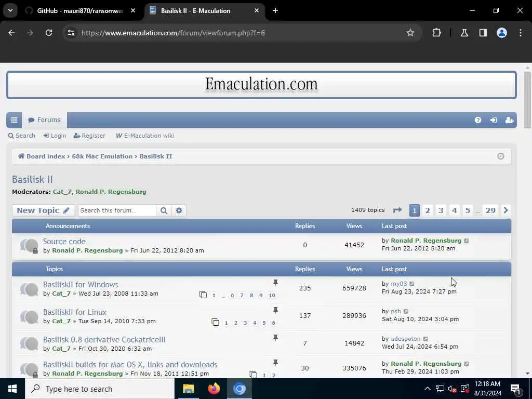The image size is (532, 399).
Task: Toggle the browser side panel icon
Action: point(483,33)
